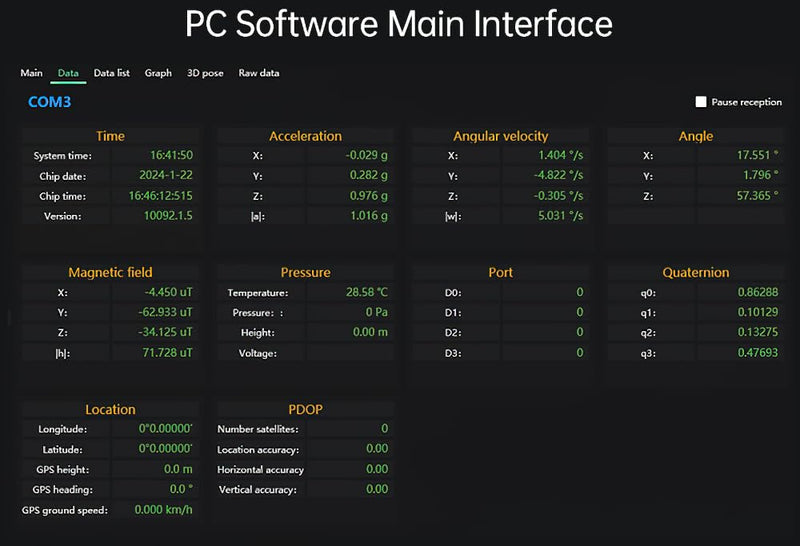Screen dimensions: 800x546
Task: Switch to the 3D pose tab
Action: [205, 73]
